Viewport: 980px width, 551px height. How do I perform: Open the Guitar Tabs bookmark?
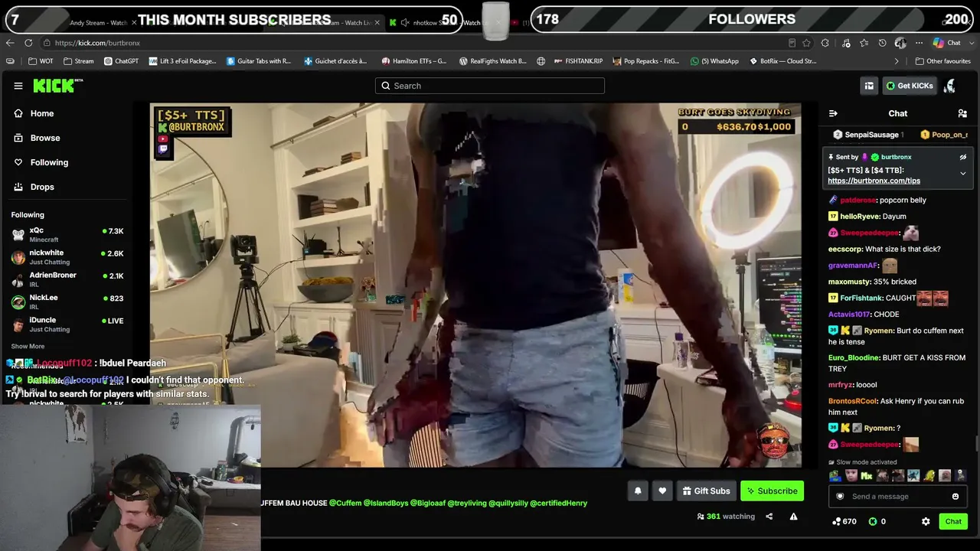click(x=259, y=61)
